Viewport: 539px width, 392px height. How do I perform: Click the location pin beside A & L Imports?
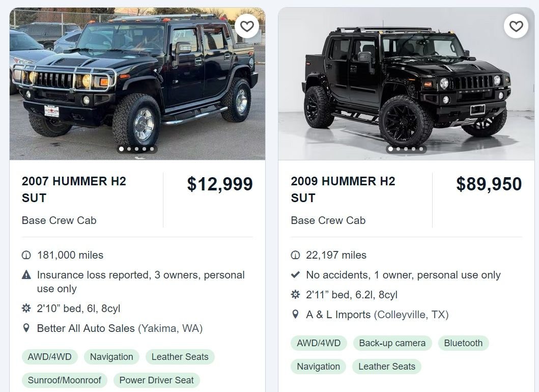pos(295,315)
